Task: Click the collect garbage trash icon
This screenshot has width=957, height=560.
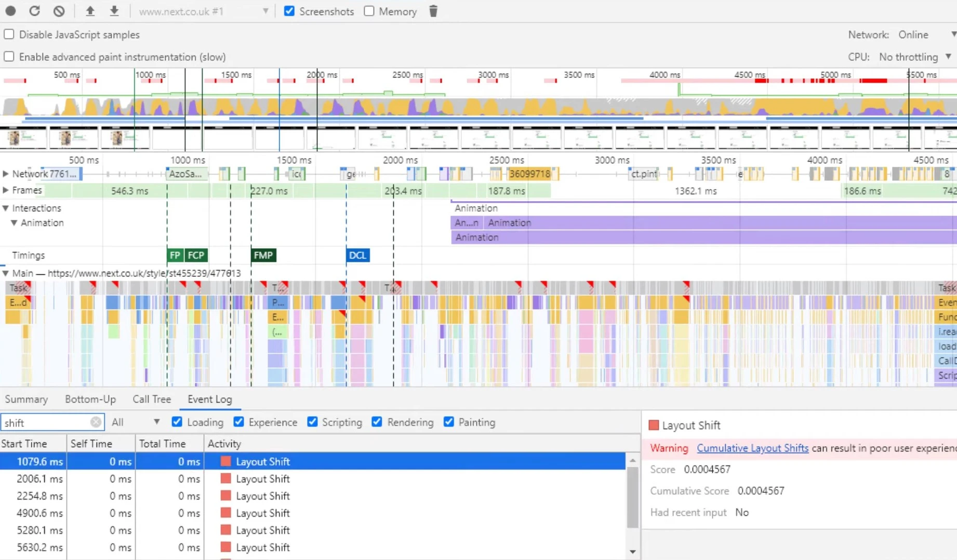Action: click(433, 11)
